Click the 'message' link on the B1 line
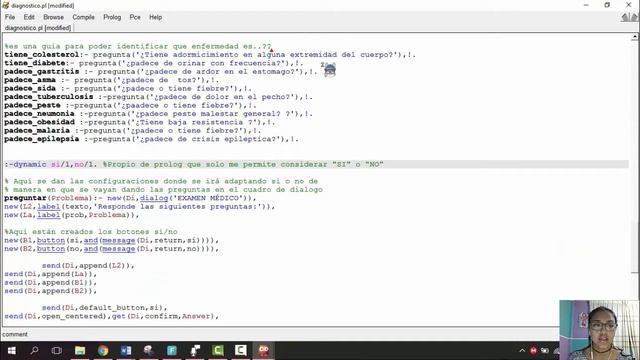Image resolution: width=640 pixels, height=360 pixels. (x=119, y=240)
